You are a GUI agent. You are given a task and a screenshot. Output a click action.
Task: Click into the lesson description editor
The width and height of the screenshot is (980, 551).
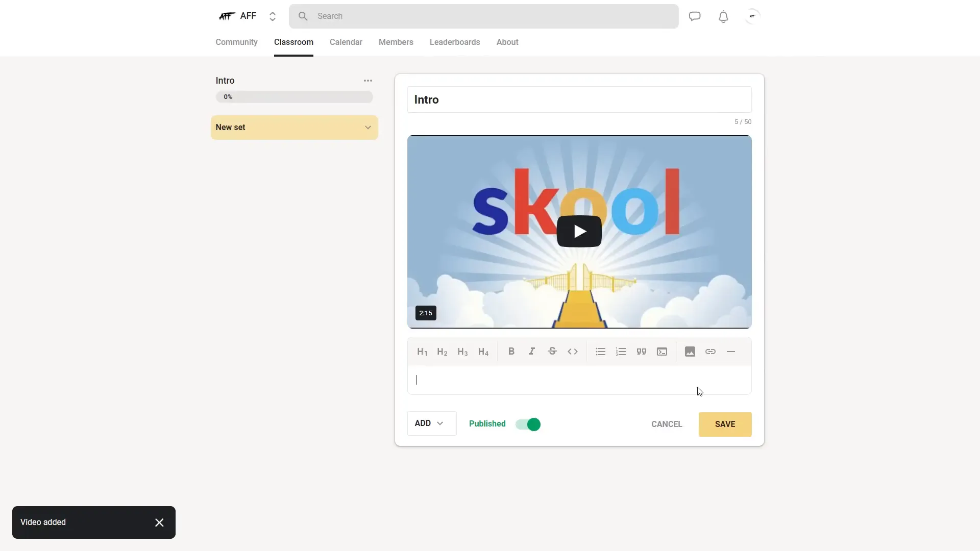(x=579, y=380)
